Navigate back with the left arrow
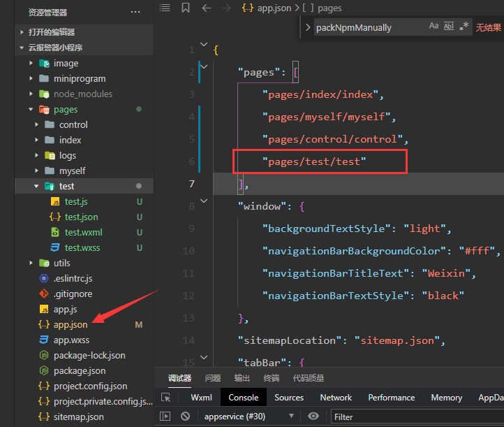Viewport: 504px width, 427px height. point(206,8)
